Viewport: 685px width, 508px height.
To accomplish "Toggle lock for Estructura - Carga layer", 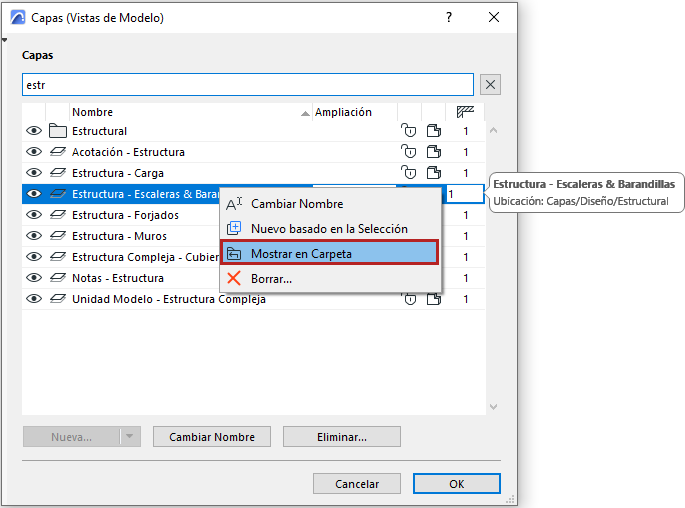I will (x=408, y=173).
